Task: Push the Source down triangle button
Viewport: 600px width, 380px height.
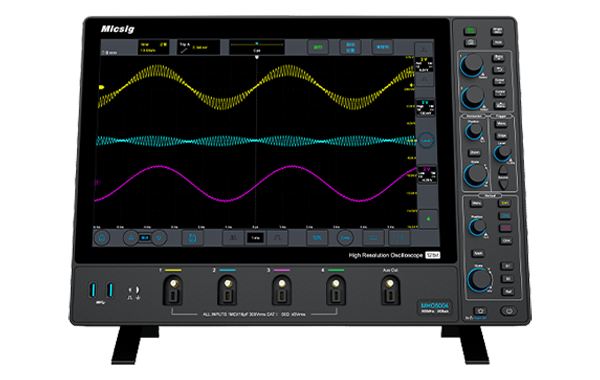Action: (504, 185)
